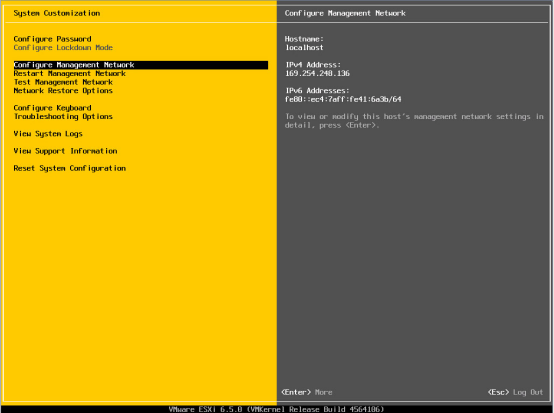Click the Enter More hint

click(307, 393)
